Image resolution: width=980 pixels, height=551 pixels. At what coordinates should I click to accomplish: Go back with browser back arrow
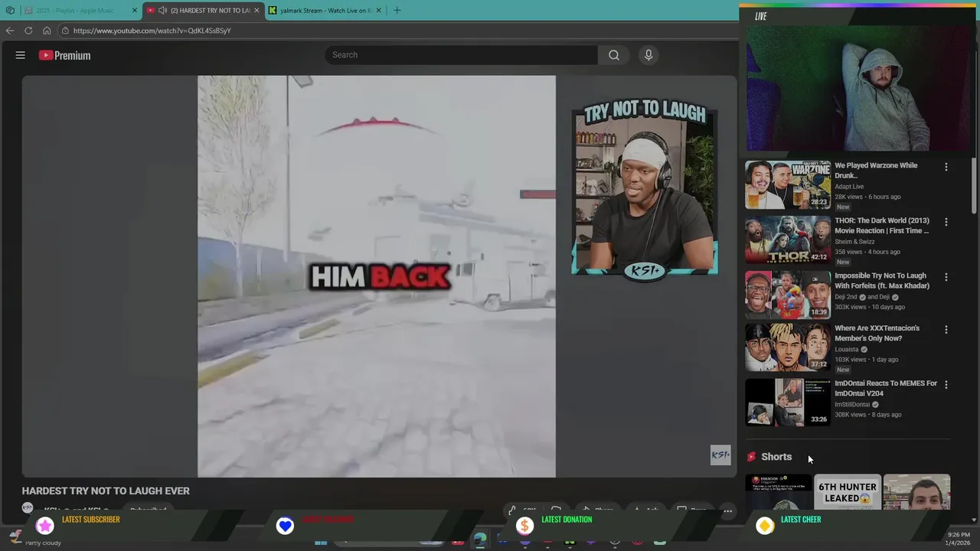point(10,31)
